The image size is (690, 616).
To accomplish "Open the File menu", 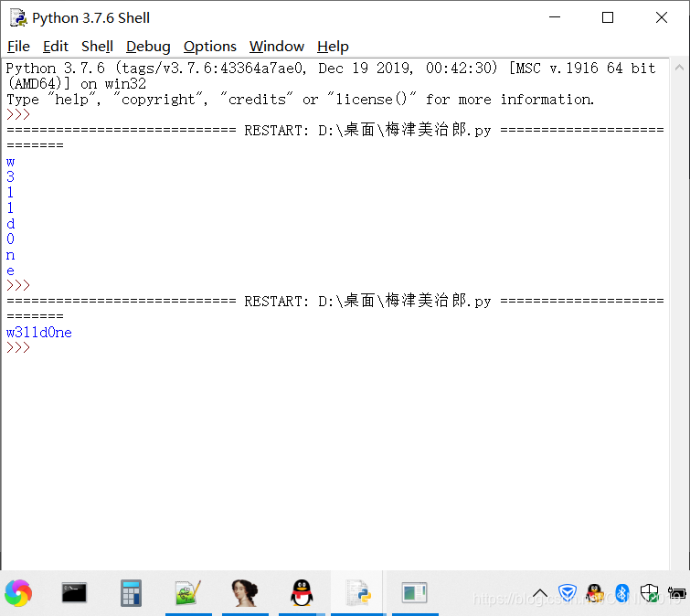I will [x=18, y=47].
